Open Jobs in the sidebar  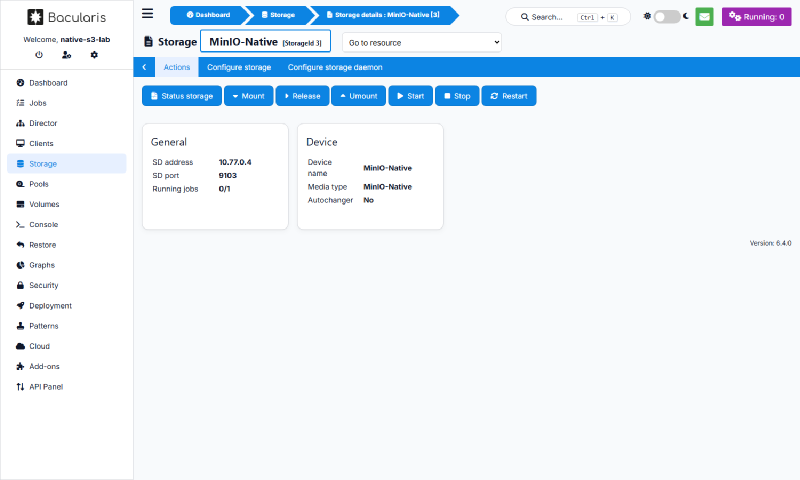point(66,103)
